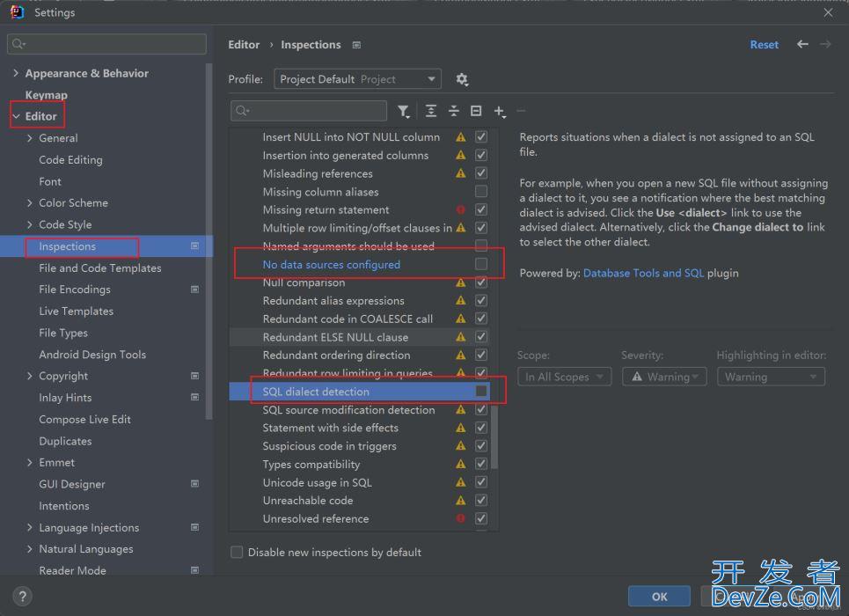Toggle the Missing column aliases checkbox
Screen dimensions: 849x616
481,191
